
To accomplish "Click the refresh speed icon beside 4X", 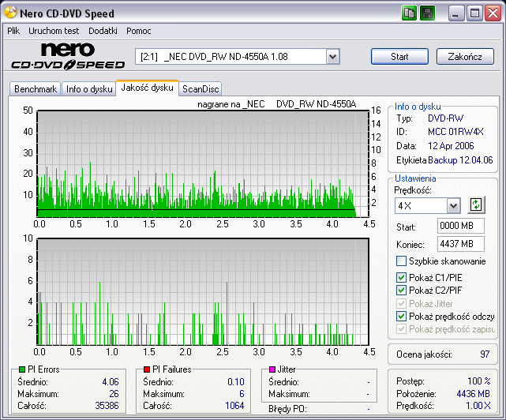I will pos(476,205).
